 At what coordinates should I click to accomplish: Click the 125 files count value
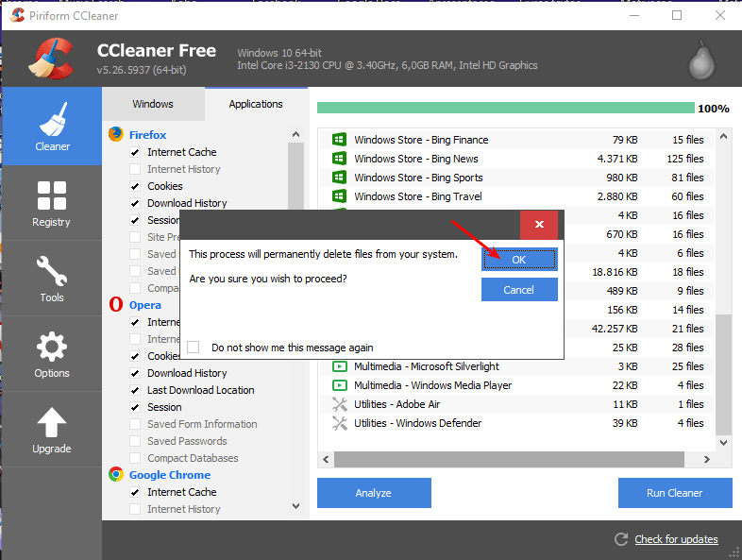(685, 159)
